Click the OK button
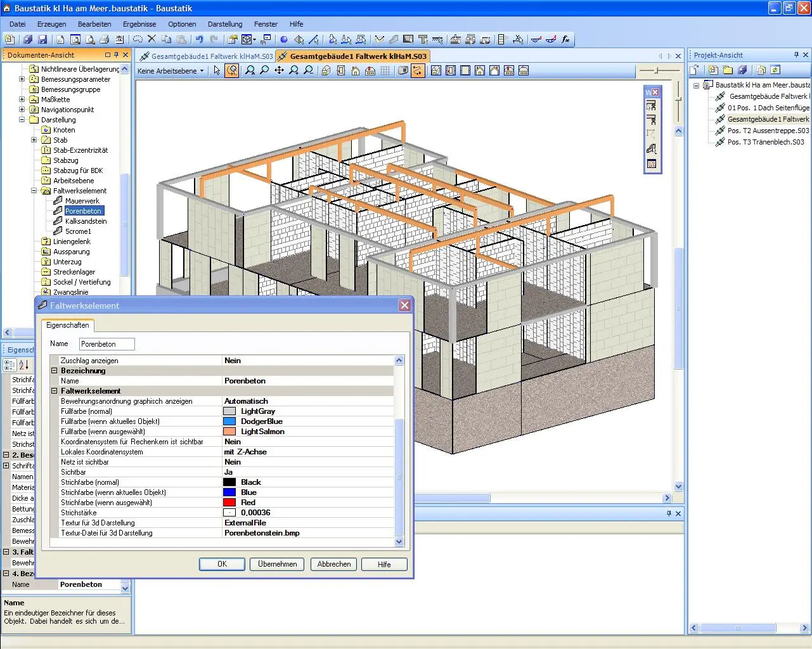The image size is (812, 649). pyautogui.click(x=222, y=564)
